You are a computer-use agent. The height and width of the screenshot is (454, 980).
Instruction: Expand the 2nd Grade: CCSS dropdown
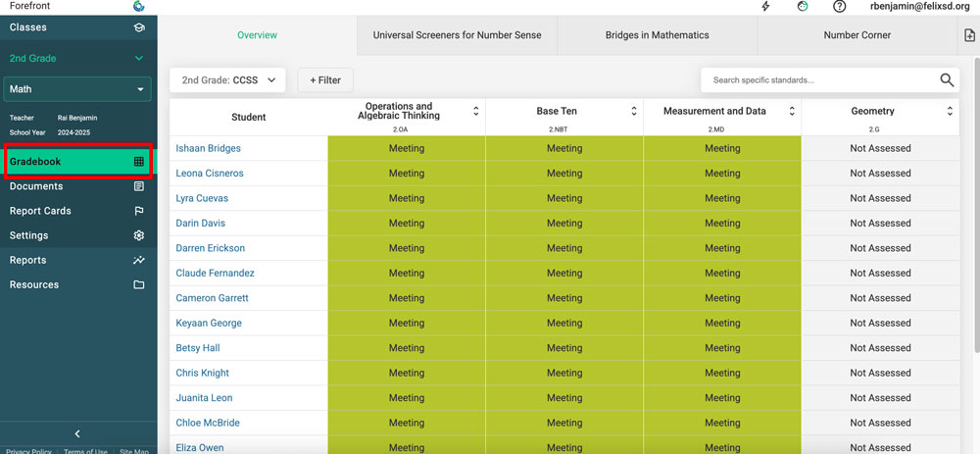[x=228, y=80]
